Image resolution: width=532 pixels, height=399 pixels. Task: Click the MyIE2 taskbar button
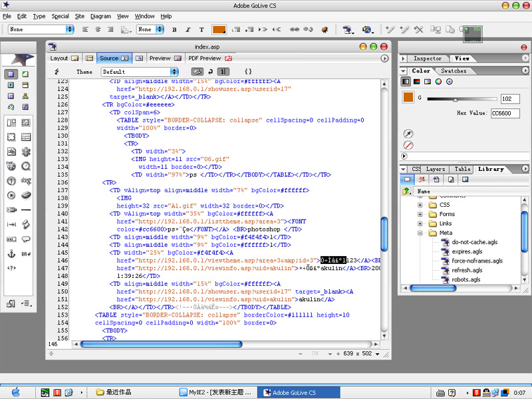[x=217, y=392]
